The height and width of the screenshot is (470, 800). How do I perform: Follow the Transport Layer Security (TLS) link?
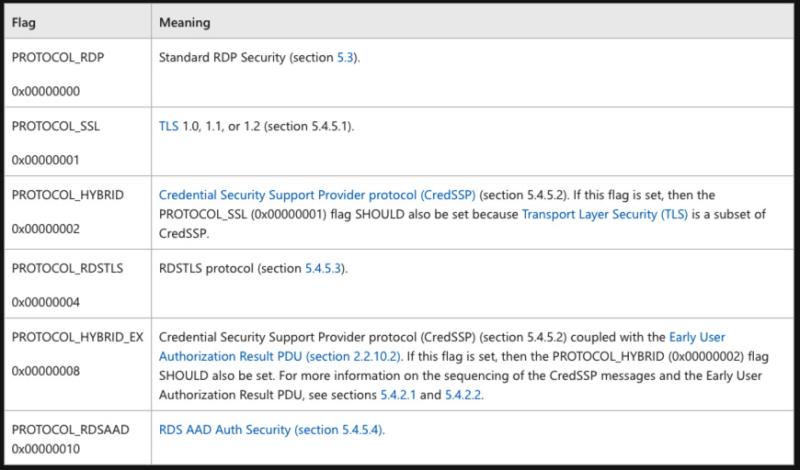[x=605, y=214]
